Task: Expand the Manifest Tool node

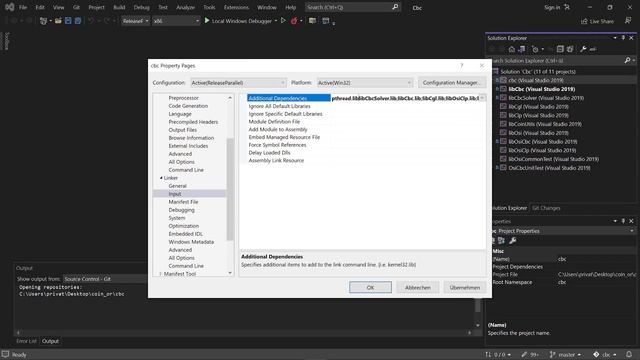Action: coord(160,274)
